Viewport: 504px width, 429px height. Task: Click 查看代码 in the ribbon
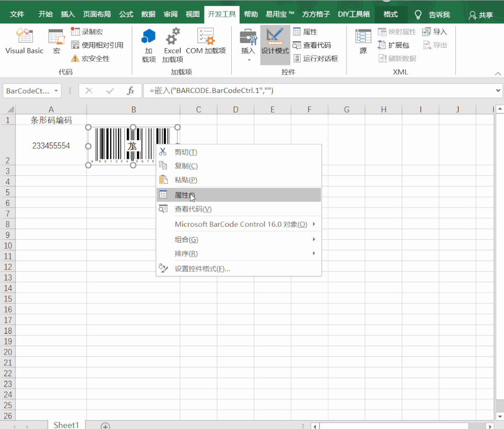click(x=312, y=45)
